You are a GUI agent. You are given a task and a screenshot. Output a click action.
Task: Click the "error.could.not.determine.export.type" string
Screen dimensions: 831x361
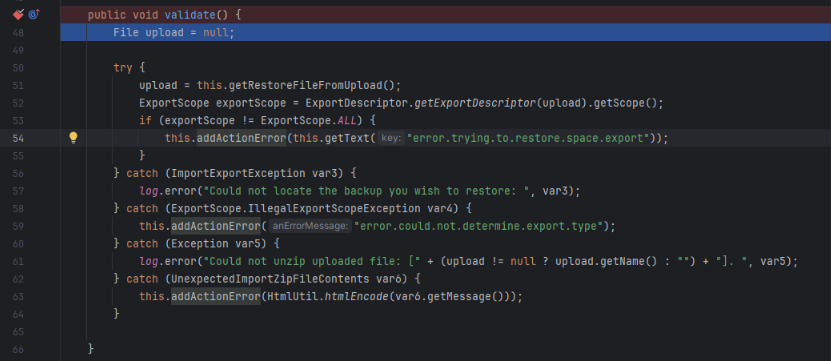tap(480, 226)
